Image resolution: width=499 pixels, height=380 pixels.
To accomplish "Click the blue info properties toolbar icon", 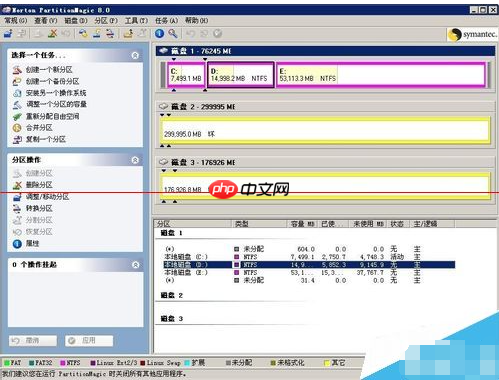I will (x=160, y=33).
